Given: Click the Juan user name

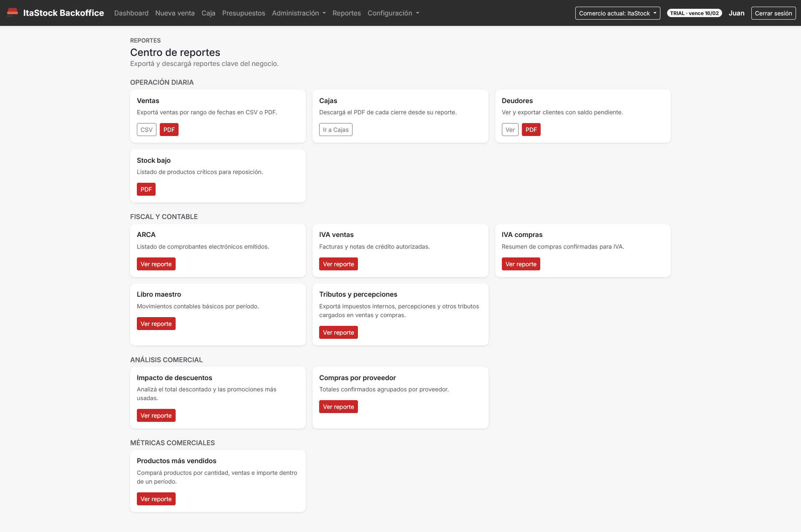Looking at the screenshot, I should pos(736,13).
